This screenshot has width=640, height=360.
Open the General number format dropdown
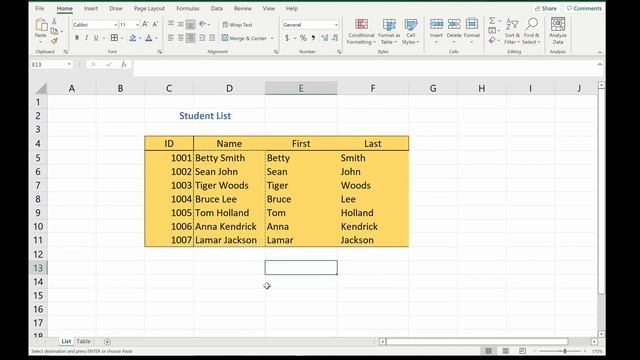click(336, 25)
